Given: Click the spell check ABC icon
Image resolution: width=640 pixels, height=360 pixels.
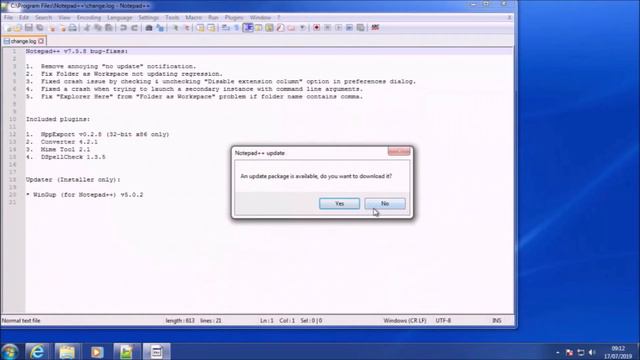Looking at the screenshot, I should (376, 28).
